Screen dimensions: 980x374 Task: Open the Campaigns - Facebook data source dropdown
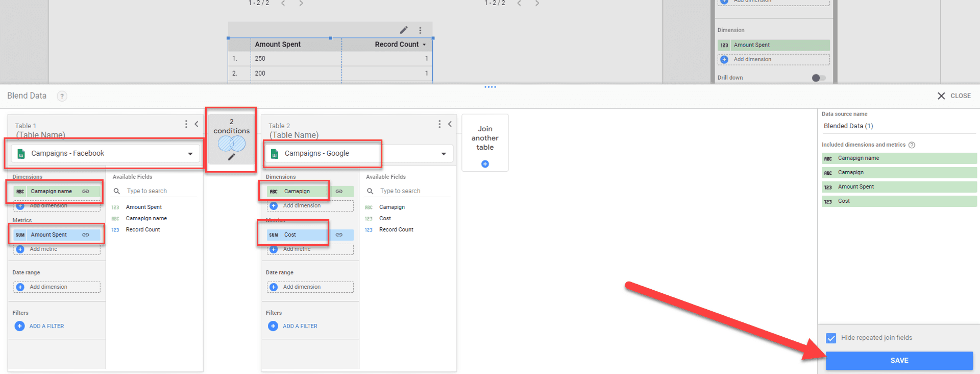point(105,153)
